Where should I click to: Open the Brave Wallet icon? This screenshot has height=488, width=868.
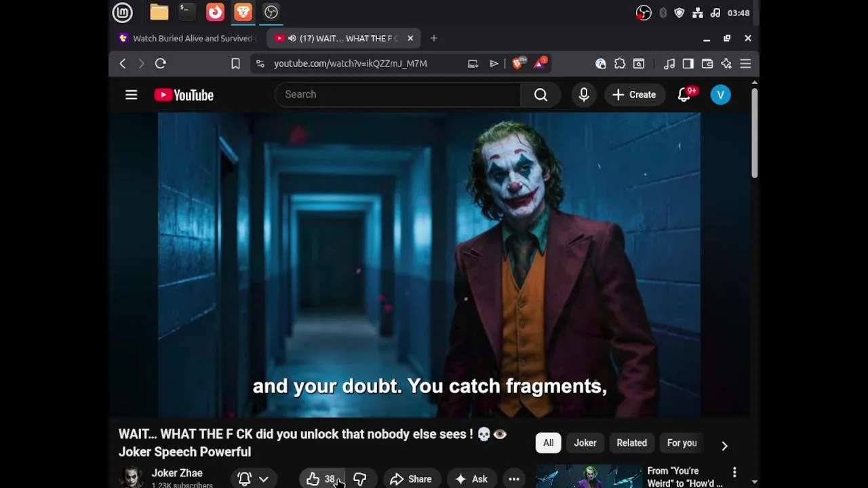tap(707, 64)
